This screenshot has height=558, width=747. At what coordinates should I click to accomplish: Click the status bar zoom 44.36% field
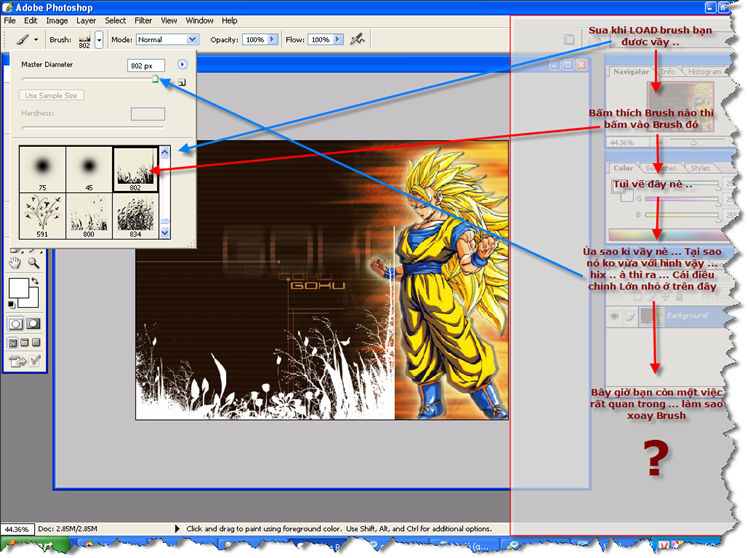[x=17, y=529]
